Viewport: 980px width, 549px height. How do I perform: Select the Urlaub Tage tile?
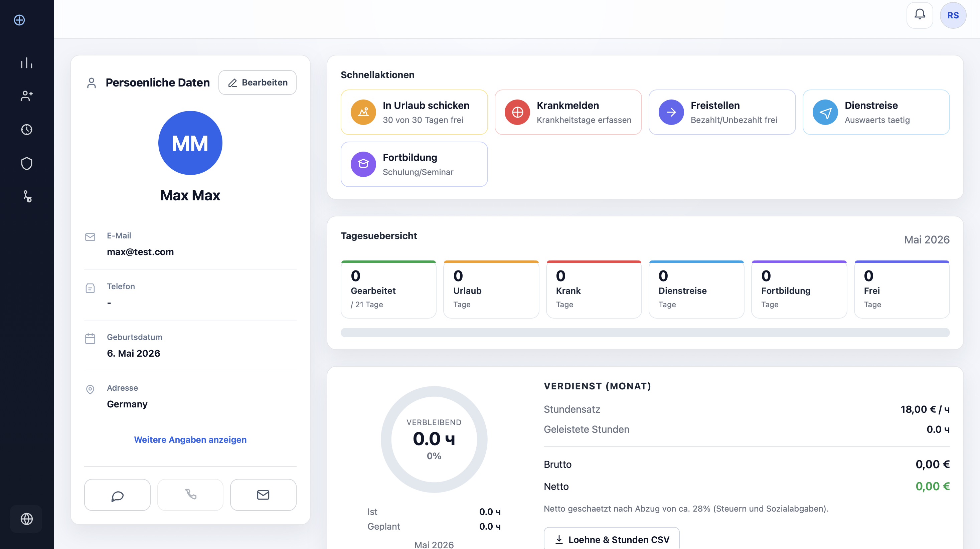click(491, 290)
